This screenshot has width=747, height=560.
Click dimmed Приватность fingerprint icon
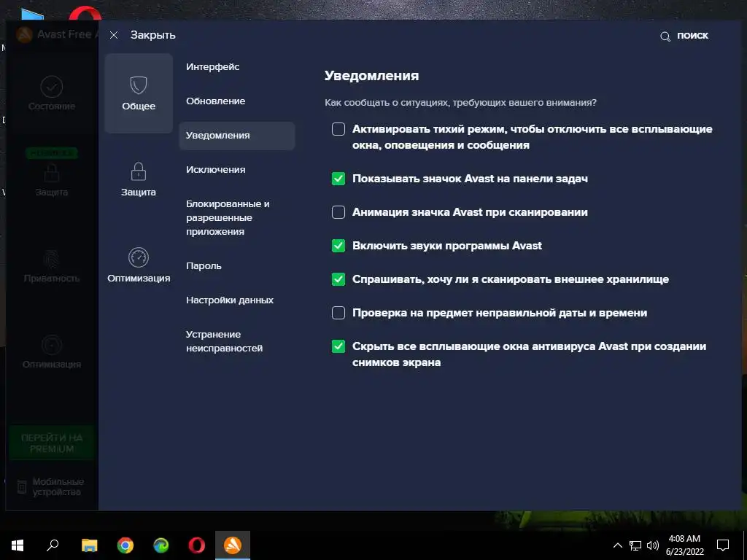coord(52,259)
